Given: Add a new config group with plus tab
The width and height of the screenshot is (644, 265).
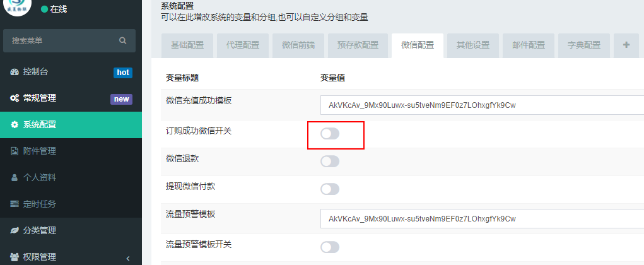Looking at the screenshot, I should coord(626,45).
